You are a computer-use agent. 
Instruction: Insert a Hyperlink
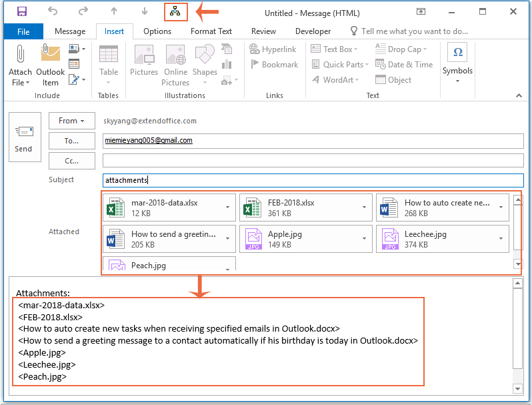(273, 49)
